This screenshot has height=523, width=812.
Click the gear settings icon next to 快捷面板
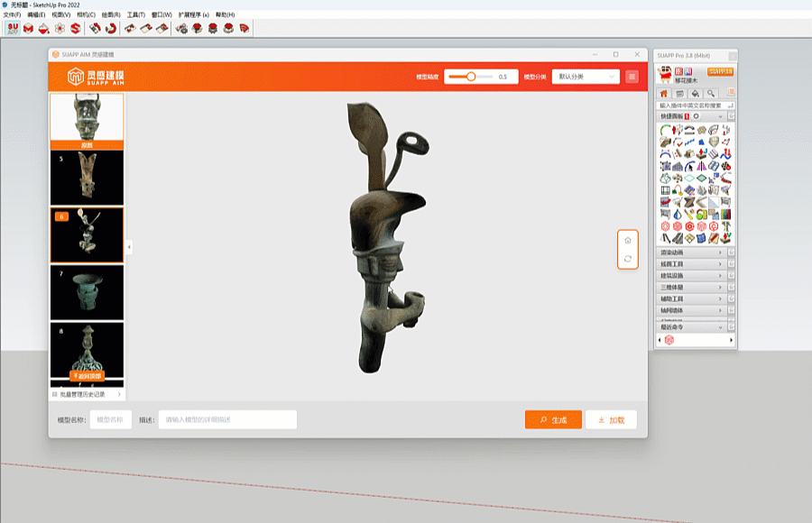pyautogui.click(x=697, y=116)
